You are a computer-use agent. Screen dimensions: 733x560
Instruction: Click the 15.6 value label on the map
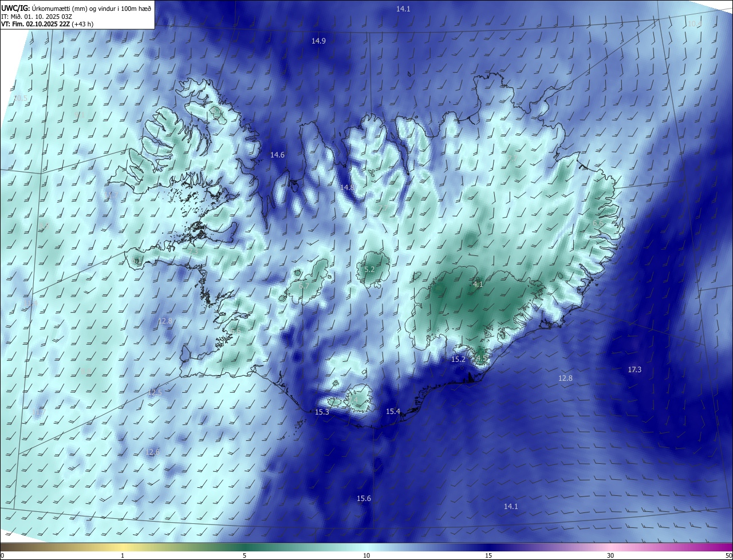click(364, 499)
